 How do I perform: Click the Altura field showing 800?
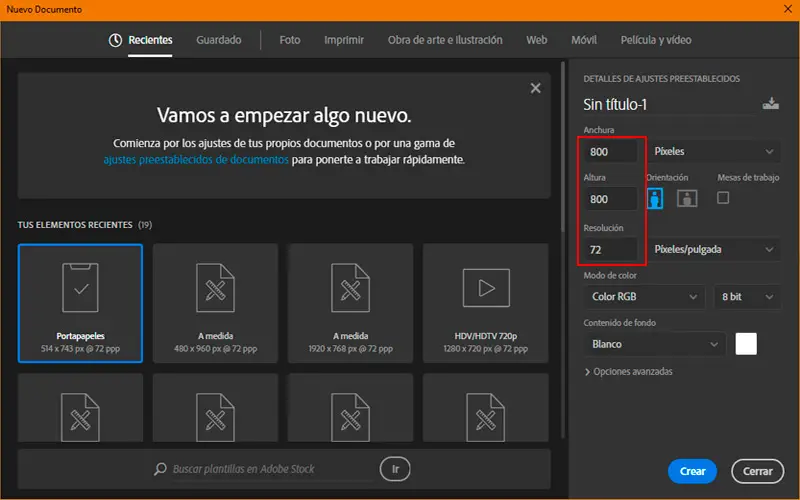tap(610, 199)
